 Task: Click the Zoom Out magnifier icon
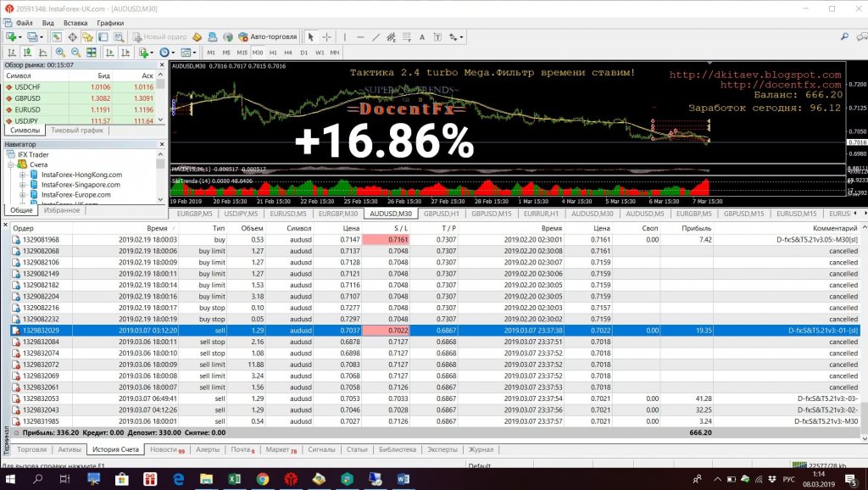coord(75,53)
